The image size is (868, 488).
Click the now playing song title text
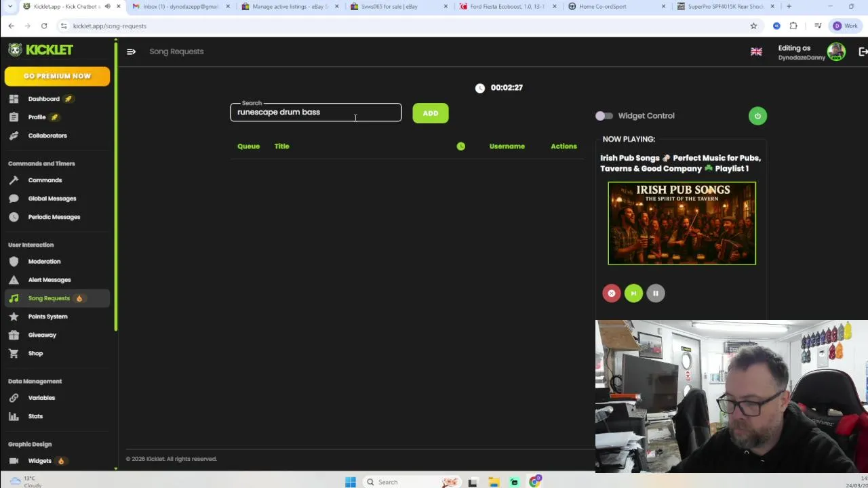click(680, 163)
